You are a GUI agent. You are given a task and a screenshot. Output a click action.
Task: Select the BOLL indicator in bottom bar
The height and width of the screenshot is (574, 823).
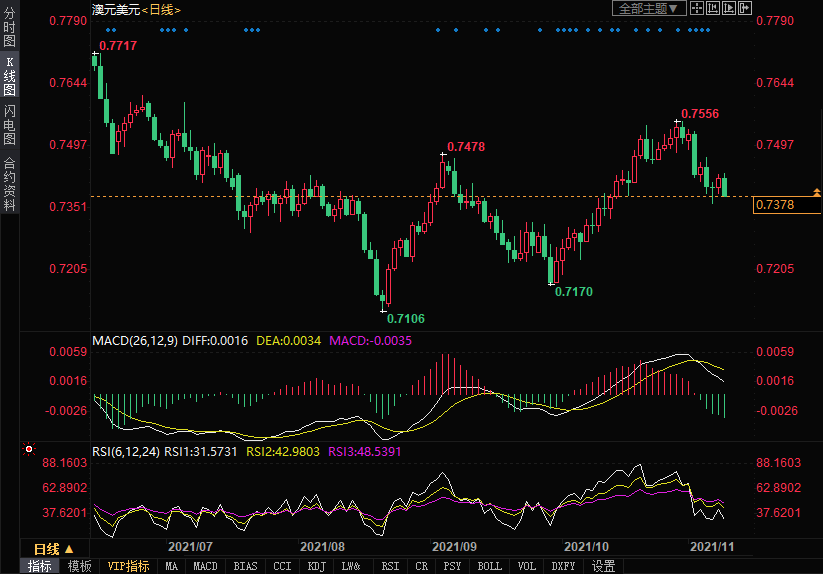[489, 566]
